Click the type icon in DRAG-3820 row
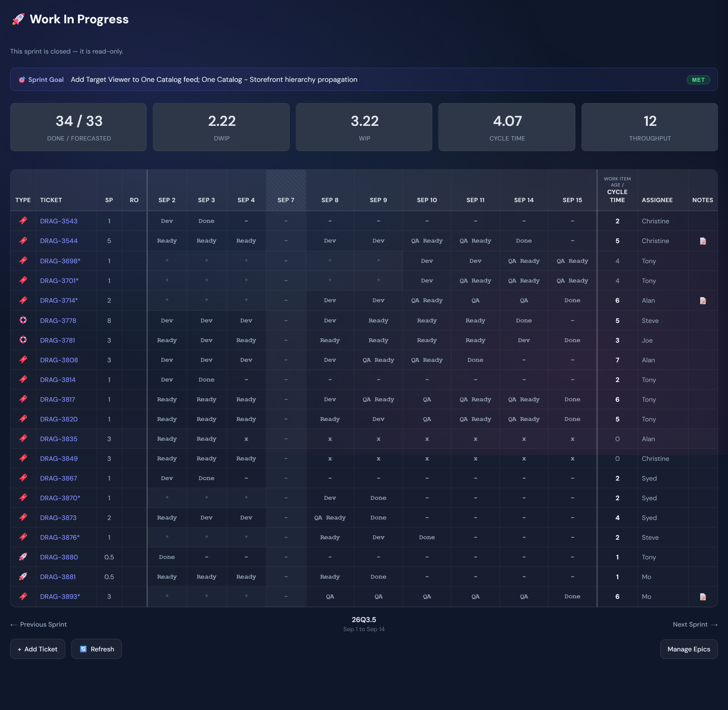 [23, 419]
